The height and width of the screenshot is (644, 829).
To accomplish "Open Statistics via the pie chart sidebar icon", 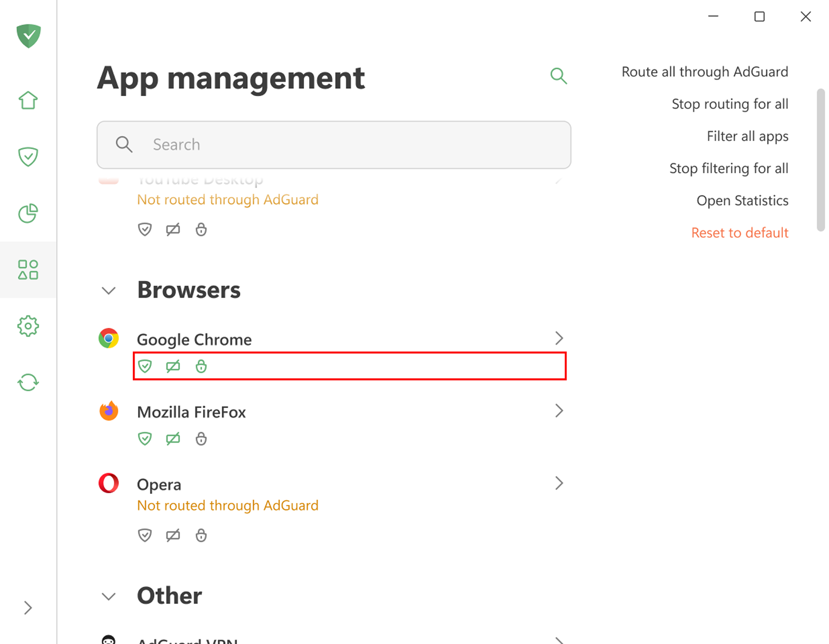I will (x=28, y=214).
